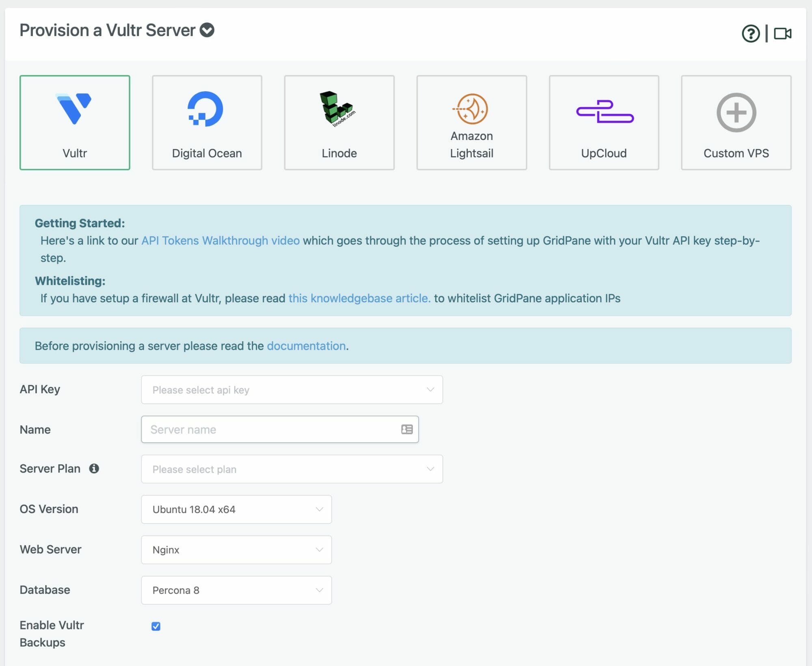The height and width of the screenshot is (666, 812).
Task: Uncheck the Enable Vultr Backups checkbox
Action: tap(156, 626)
